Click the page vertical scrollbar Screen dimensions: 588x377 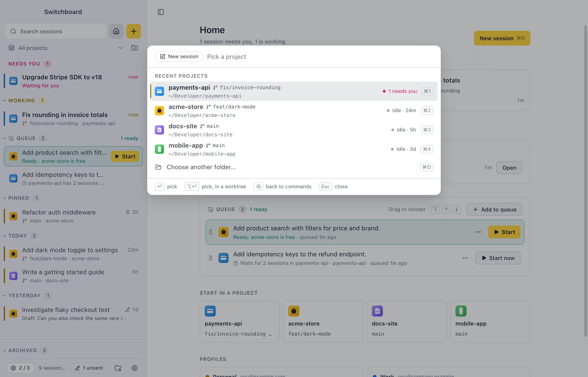585,181
